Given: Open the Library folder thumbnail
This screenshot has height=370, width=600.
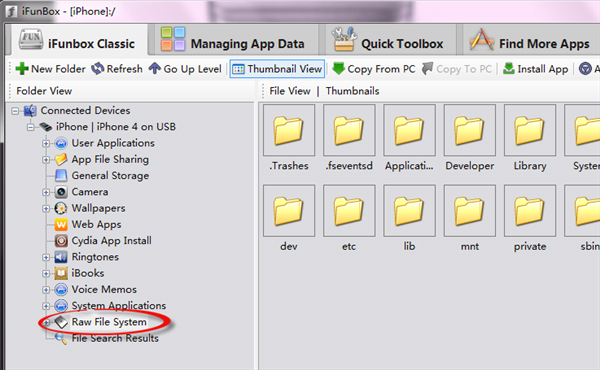Looking at the screenshot, I should 530,130.
